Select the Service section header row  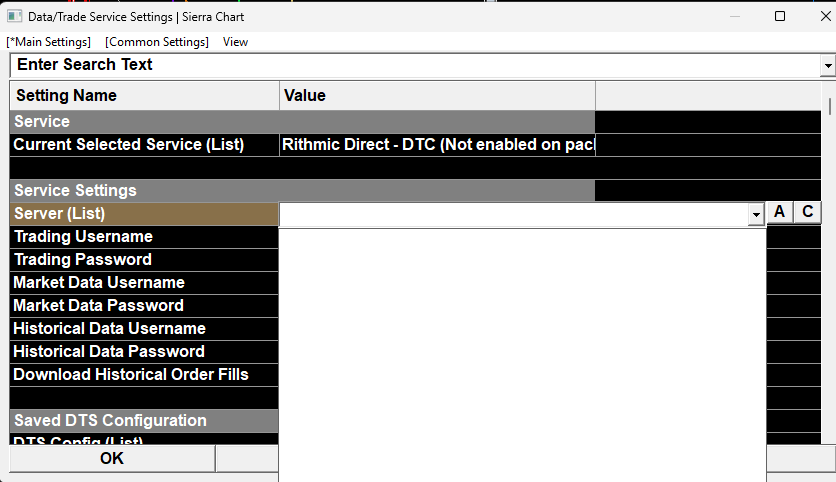pyautogui.click(x=302, y=122)
